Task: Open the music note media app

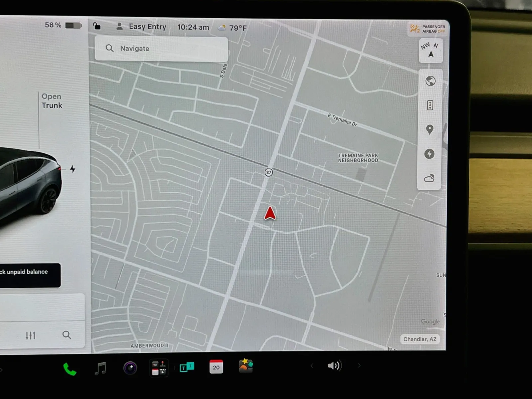Action: tap(100, 368)
